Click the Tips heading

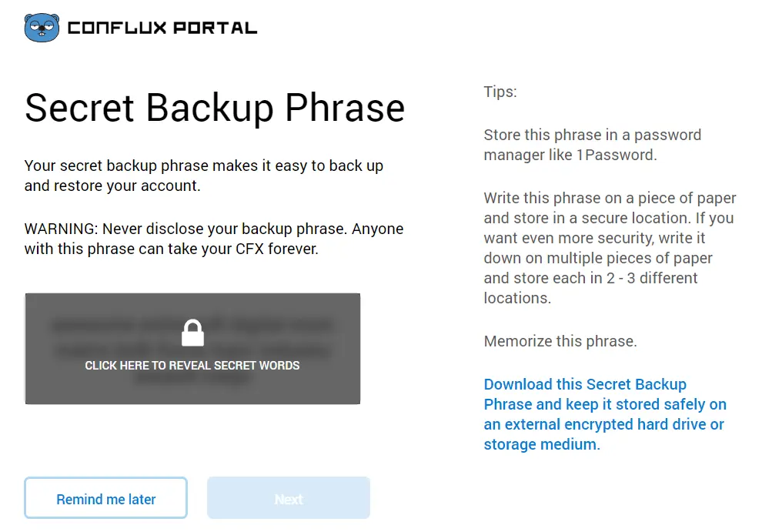(x=500, y=92)
